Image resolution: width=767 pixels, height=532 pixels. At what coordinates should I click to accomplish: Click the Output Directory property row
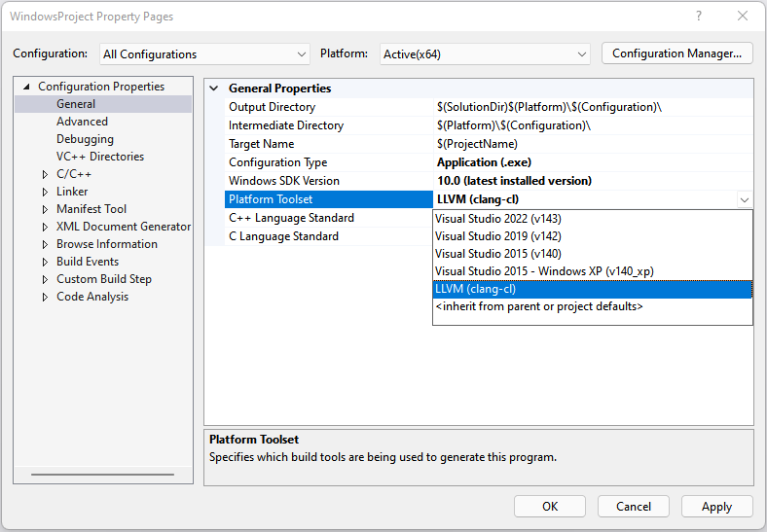[x=489, y=107]
